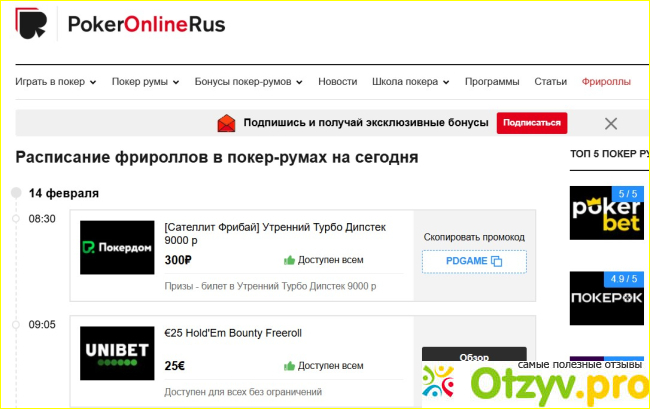Open the ПОКЕРОК thumbnail in the top list
Viewport: 650px width, 409px height.
coord(607,298)
